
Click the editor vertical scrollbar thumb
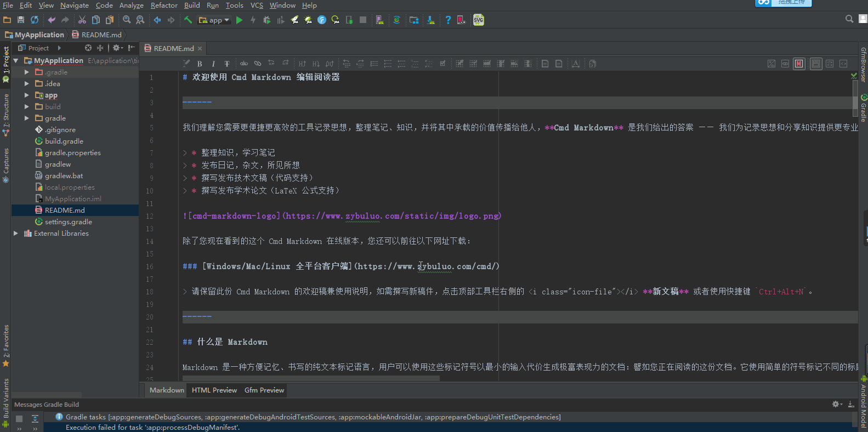pyautogui.click(x=855, y=99)
